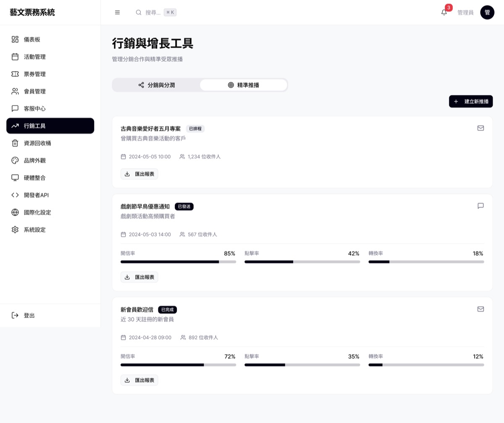This screenshot has height=423, width=504.
Task: Open 資源回收桶 menu item
Action: pyautogui.click(x=50, y=143)
